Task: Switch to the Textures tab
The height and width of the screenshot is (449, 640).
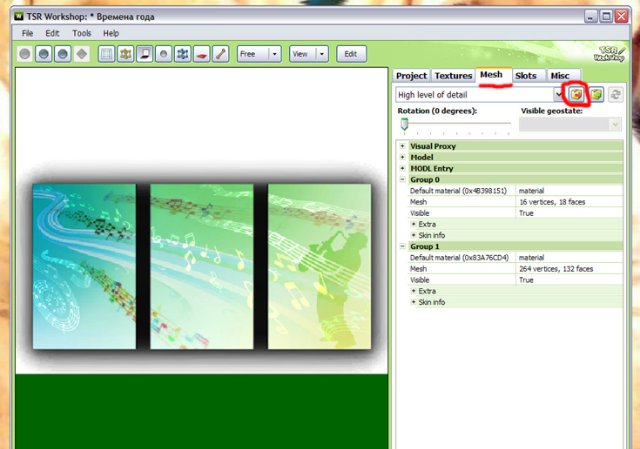Action: click(453, 75)
